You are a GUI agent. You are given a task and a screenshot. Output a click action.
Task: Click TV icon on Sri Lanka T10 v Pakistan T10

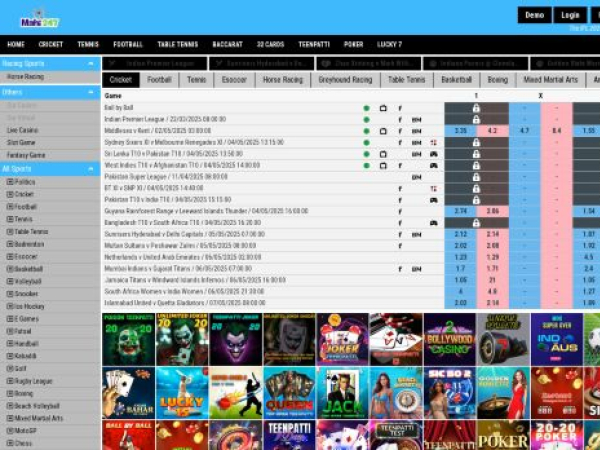click(383, 154)
